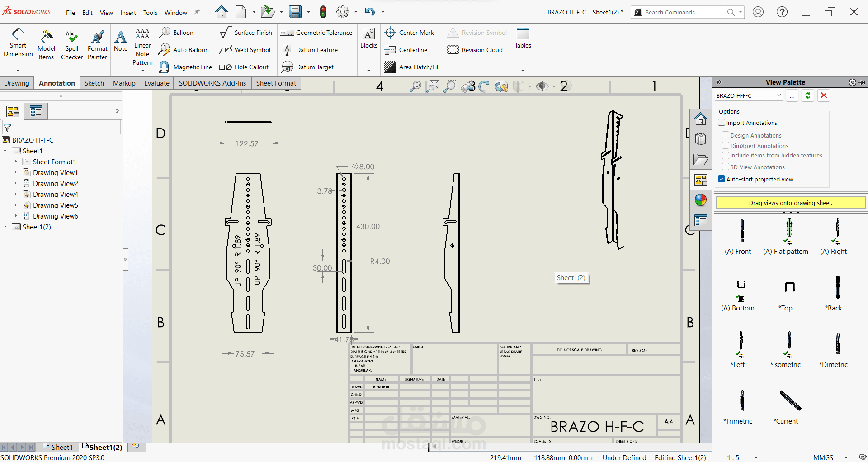Add a Datum Feature symbol
This screenshot has width=868, height=462.
coord(310,50)
